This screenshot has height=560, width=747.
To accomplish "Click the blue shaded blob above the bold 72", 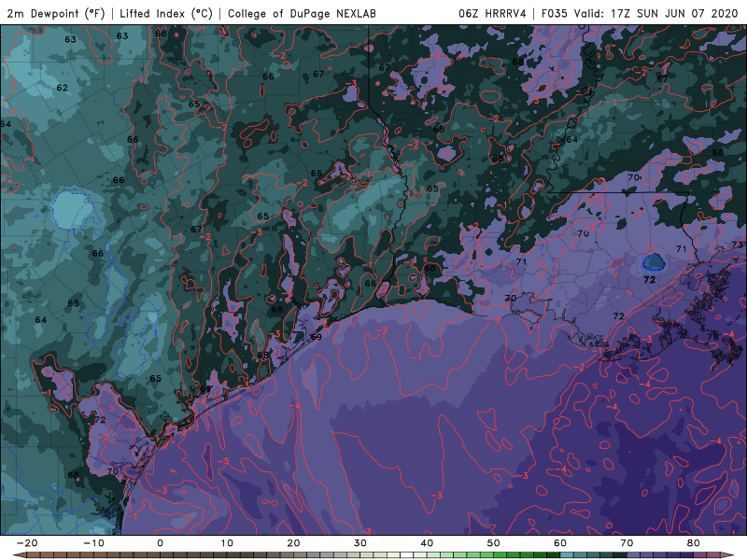I will (x=653, y=262).
